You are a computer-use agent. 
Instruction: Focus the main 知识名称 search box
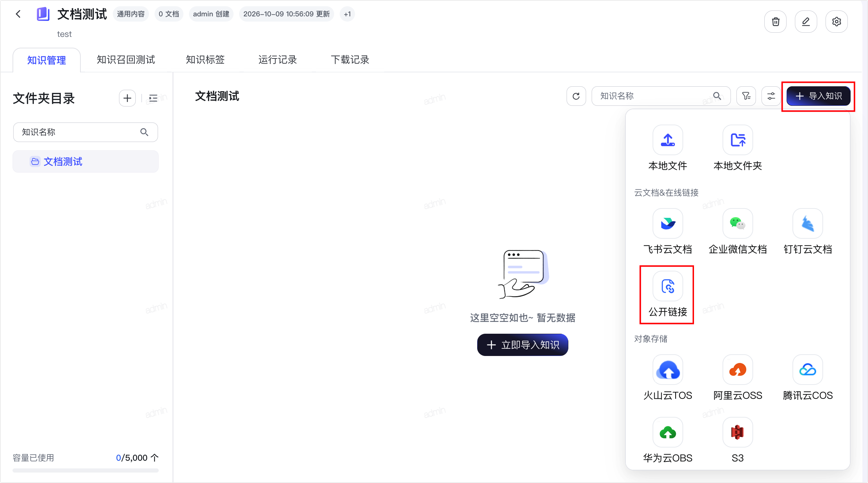[661, 96]
